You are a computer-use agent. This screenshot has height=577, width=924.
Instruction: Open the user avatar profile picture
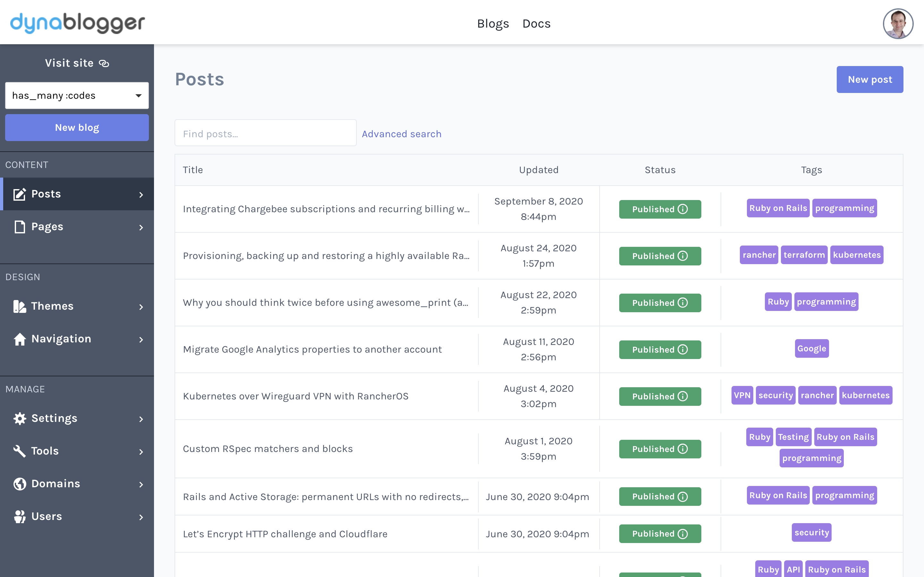coord(898,24)
